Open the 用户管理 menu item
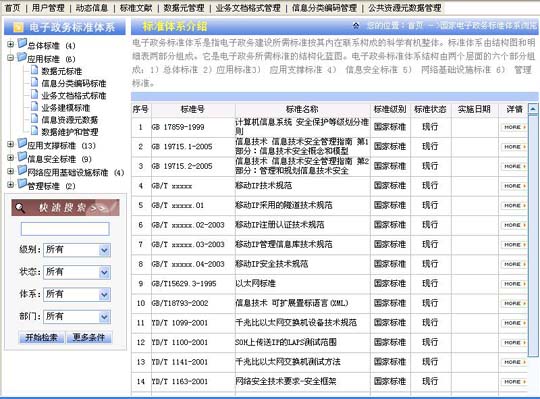The width and height of the screenshot is (540, 399). pos(48,8)
